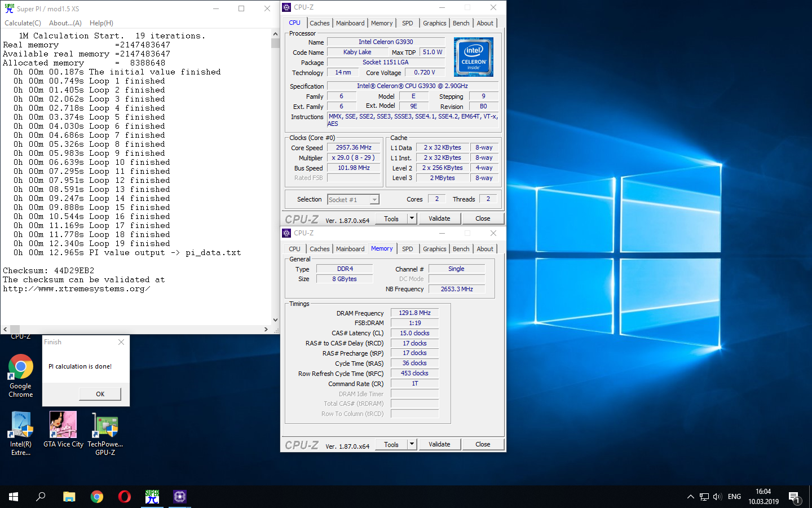Click the Checksum: 44D29EB2 line

pyautogui.click(x=48, y=270)
